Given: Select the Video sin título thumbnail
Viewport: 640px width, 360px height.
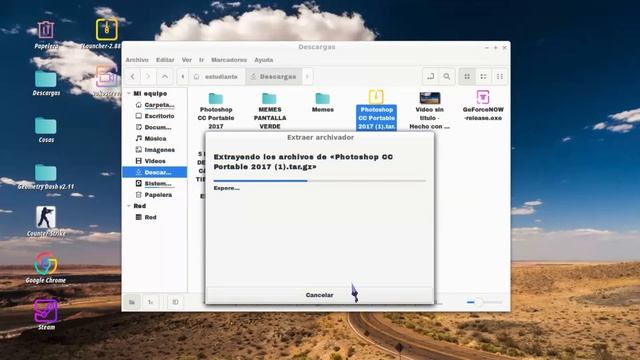Looking at the screenshot, I should (429, 110).
